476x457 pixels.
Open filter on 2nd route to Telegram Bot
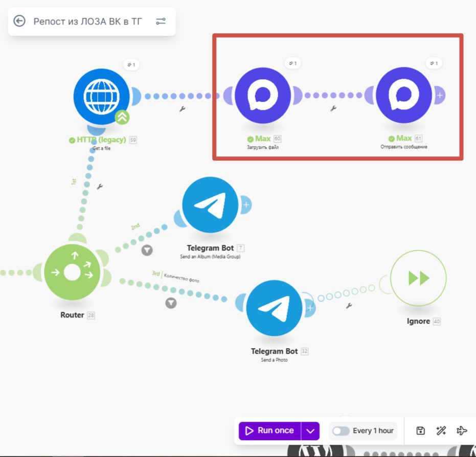click(x=147, y=250)
